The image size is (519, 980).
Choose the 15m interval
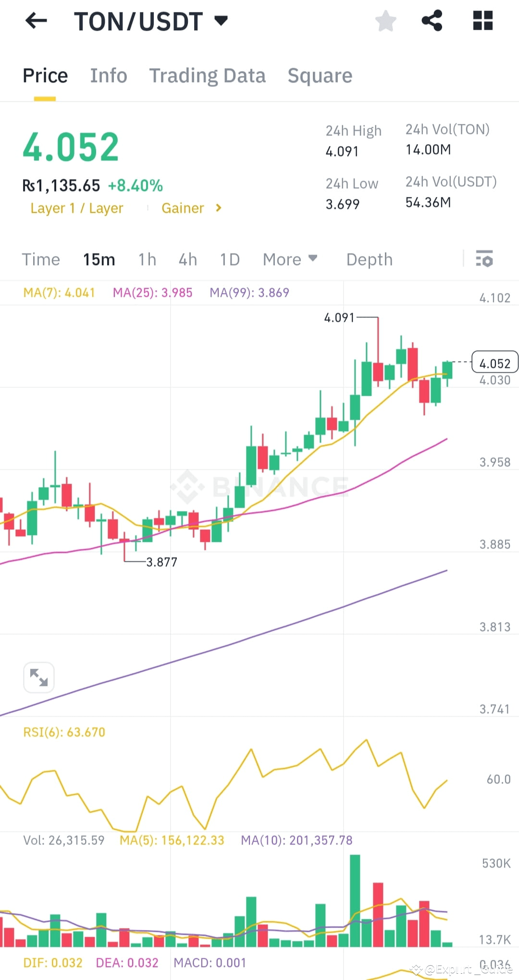pos(99,259)
